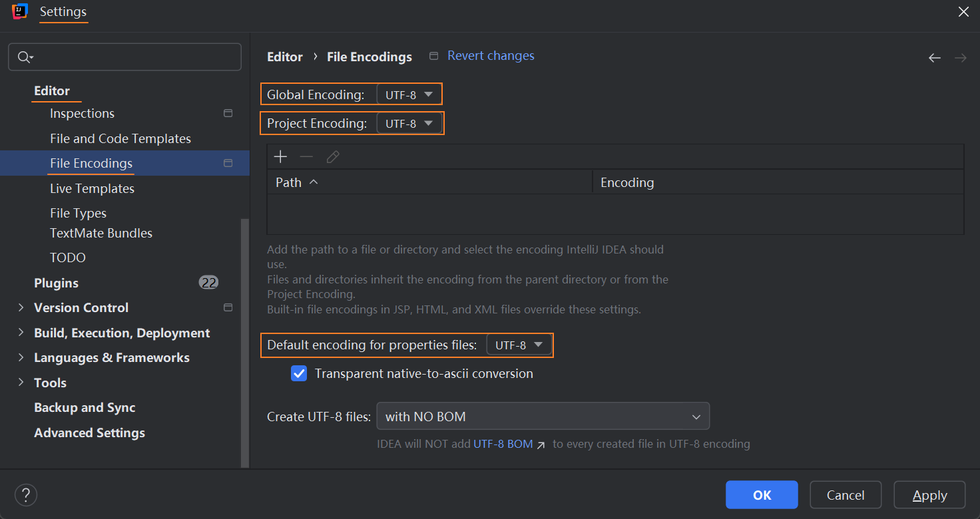Image resolution: width=980 pixels, height=519 pixels.
Task: Click the Revert changes link
Action: click(491, 56)
